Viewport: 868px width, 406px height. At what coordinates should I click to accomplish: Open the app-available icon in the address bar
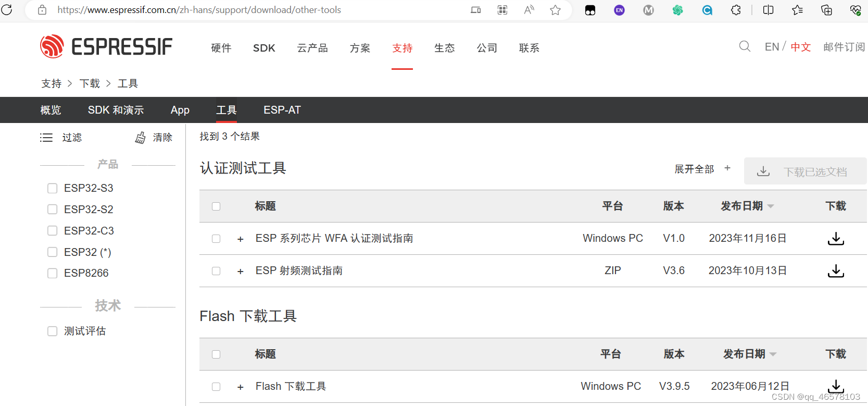[x=475, y=10]
